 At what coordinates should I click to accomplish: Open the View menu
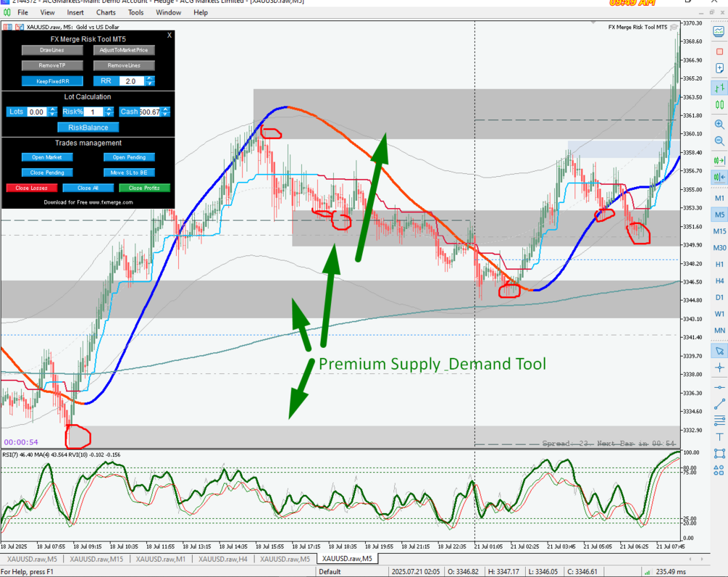coord(47,12)
